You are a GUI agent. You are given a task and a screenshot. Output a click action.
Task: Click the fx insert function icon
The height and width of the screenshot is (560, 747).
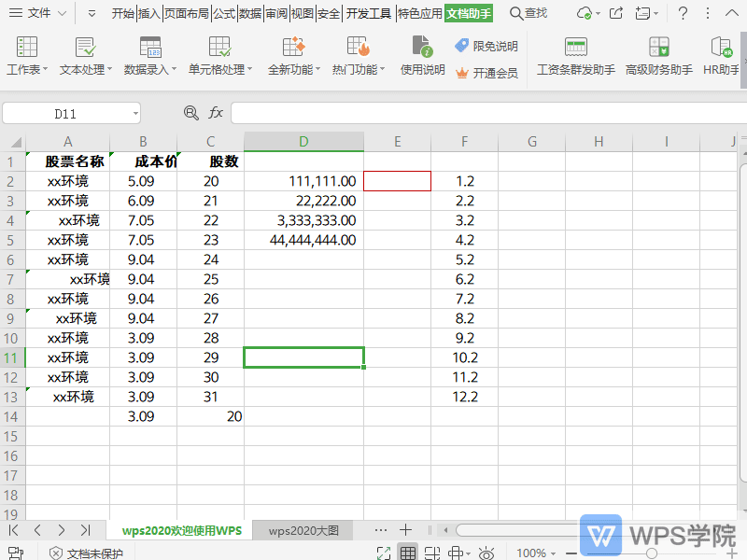pyautogui.click(x=216, y=113)
